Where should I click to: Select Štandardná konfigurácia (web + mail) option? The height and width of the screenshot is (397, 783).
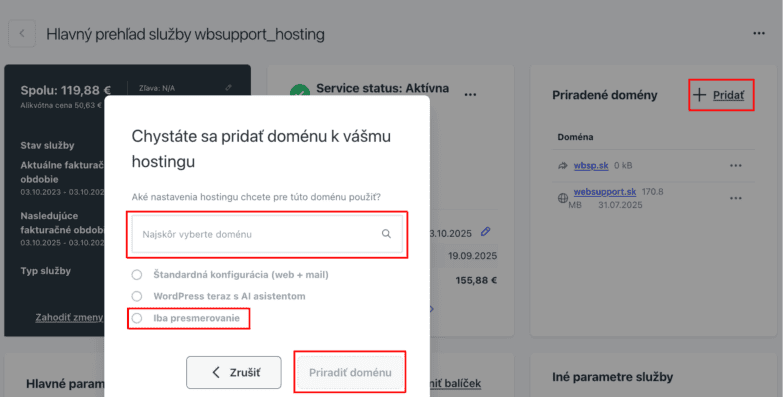pos(137,275)
